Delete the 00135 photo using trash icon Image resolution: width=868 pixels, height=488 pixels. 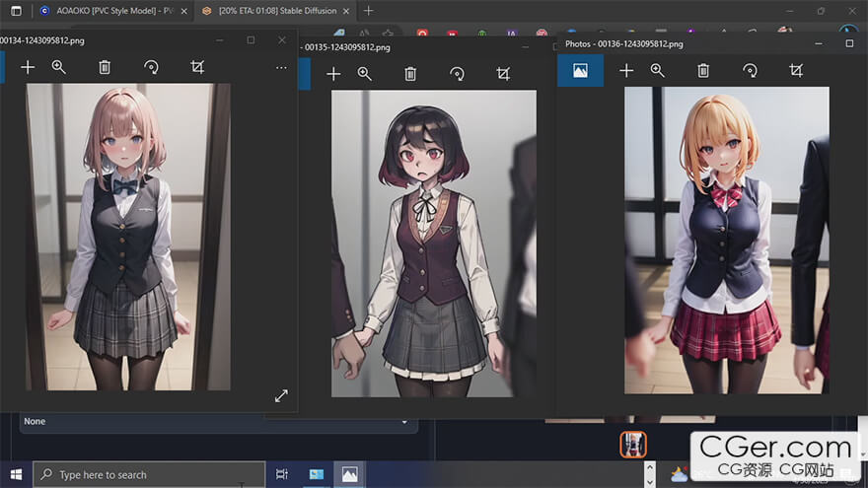410,74
